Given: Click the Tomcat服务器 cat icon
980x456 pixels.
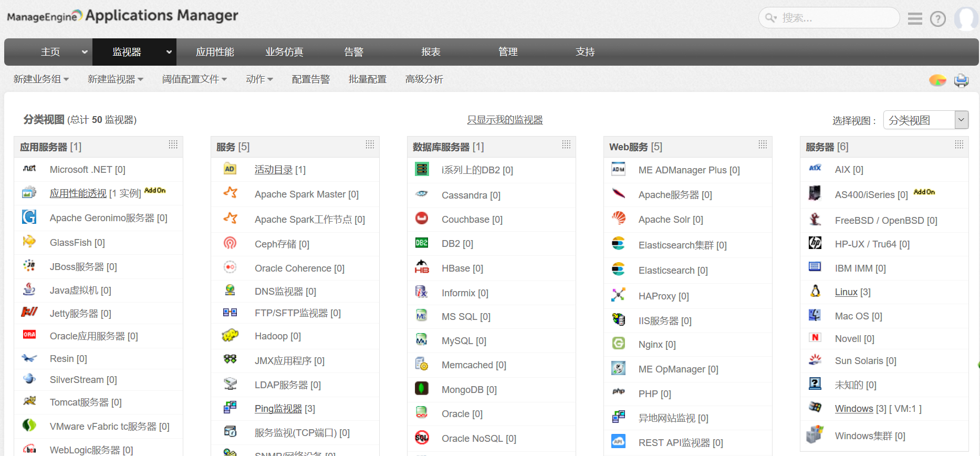Looking at the screenshot, I should [x=29, y=401].
